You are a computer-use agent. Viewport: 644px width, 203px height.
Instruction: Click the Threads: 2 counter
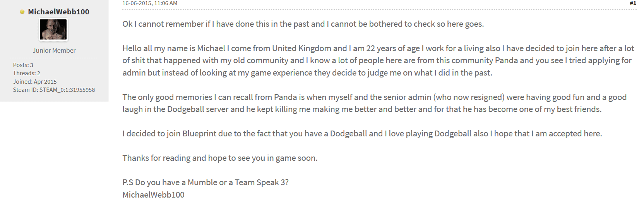(26, 73)
